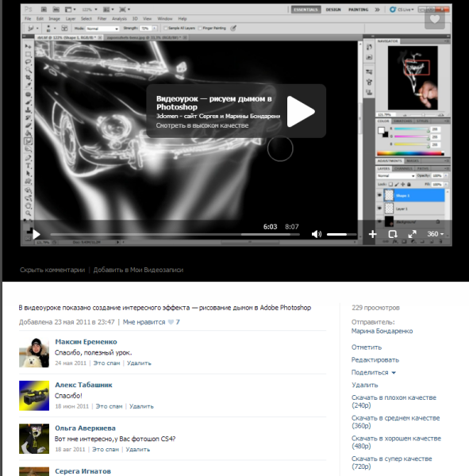Click 'Редактировать' to edit video
Image resolution: width=469 pixels, height=476 pixels.
tap(375, 360)
